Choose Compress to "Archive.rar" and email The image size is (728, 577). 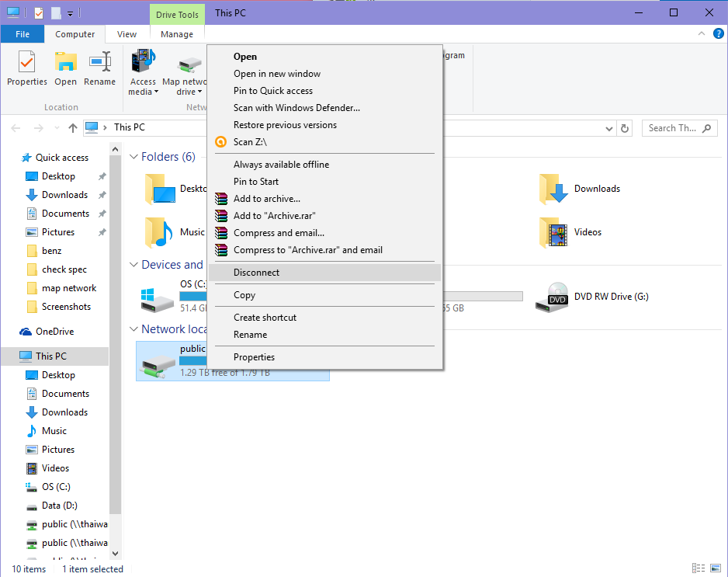pos(324,250)
